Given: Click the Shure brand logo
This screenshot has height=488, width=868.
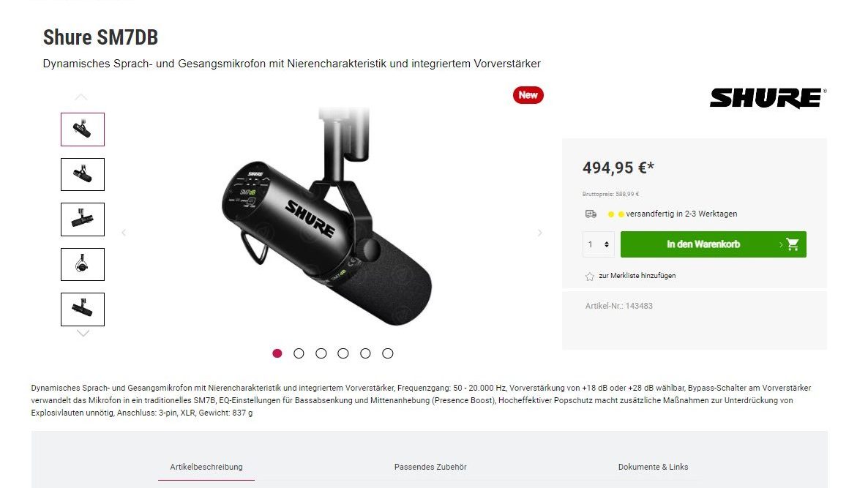Looking at the screenshot, I should click(x=768, y=98).
